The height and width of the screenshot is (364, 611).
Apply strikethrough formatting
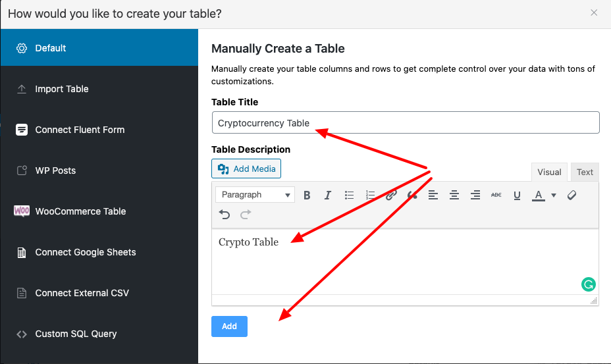[x=496, y=195]
